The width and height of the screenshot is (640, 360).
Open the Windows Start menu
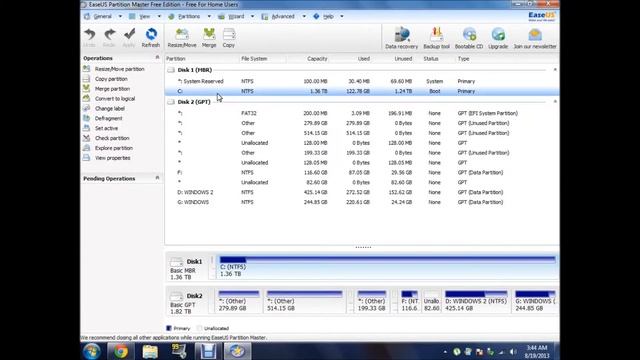click(91, 351)
